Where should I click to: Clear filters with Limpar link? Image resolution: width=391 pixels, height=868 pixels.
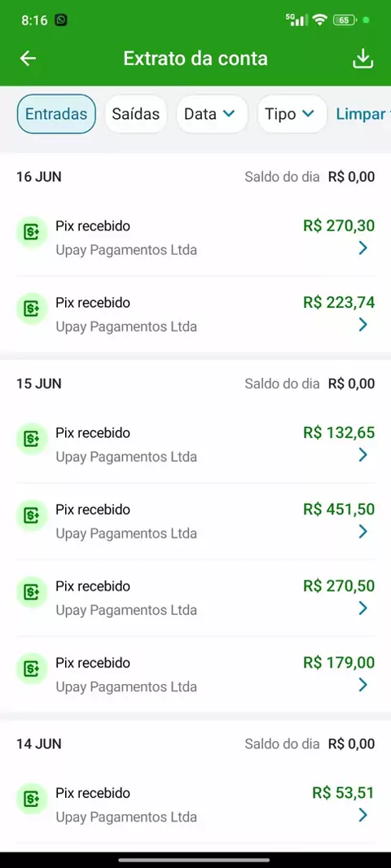362,114
